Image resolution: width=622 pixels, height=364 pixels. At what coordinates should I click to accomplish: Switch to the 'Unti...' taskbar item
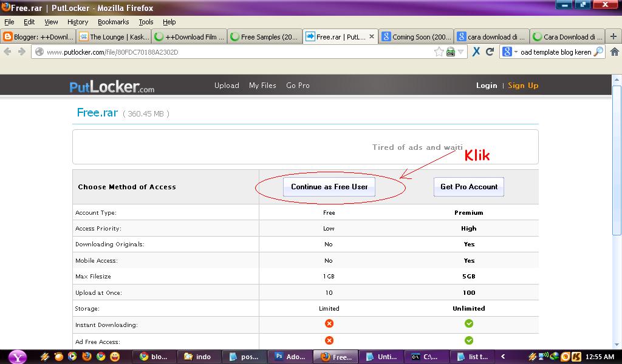(381, 357)
